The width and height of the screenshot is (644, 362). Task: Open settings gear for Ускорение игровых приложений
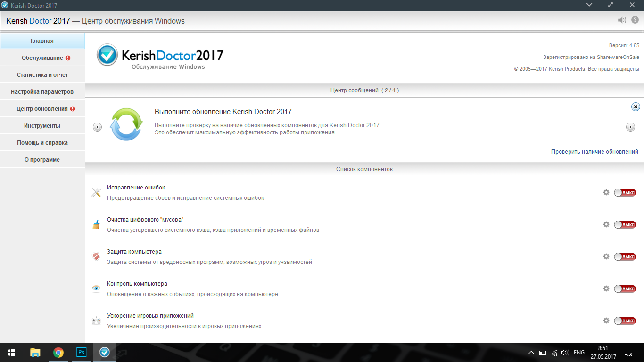[x=606, y=321]
